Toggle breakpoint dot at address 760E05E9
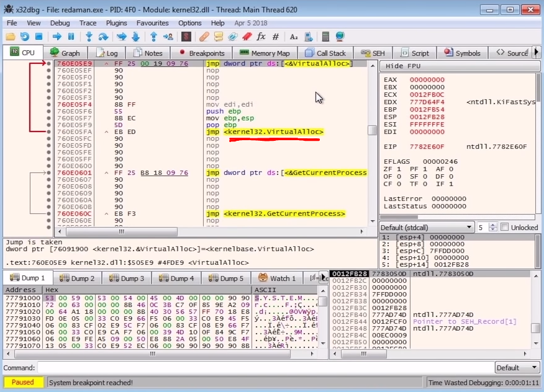 pyautogui.click(x=49, y=63)
